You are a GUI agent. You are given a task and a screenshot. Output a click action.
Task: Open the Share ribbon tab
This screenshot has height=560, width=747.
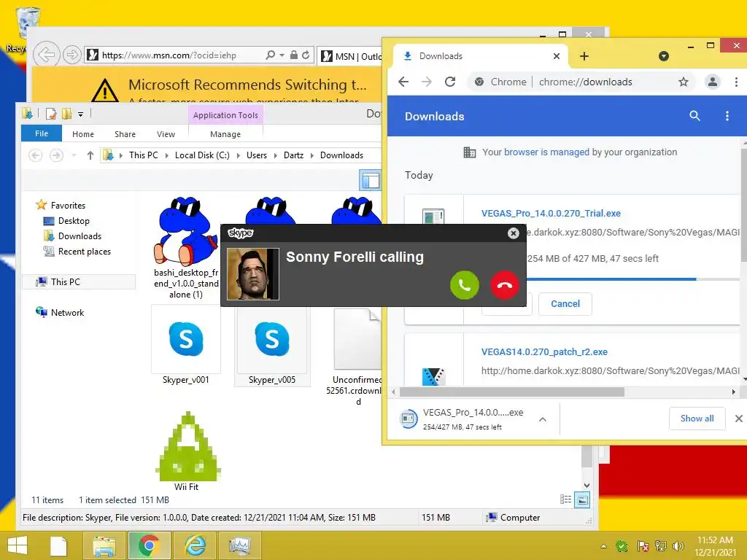(125, 134)
